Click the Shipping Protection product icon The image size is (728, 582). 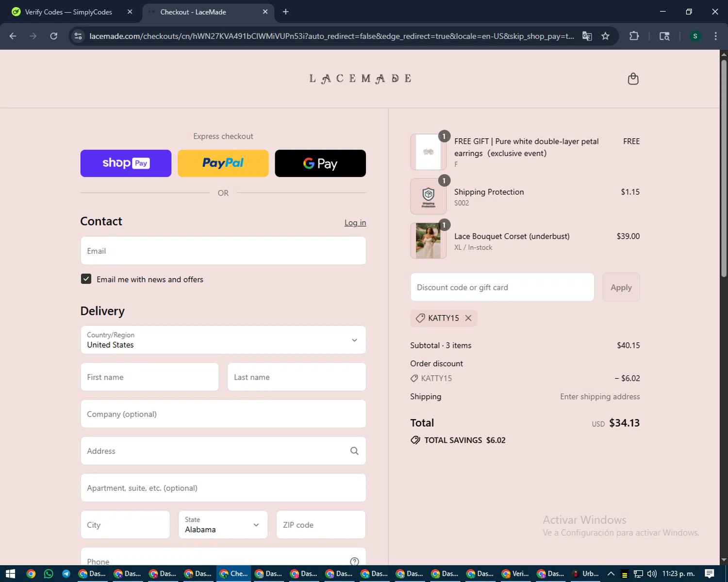[428, 196]
